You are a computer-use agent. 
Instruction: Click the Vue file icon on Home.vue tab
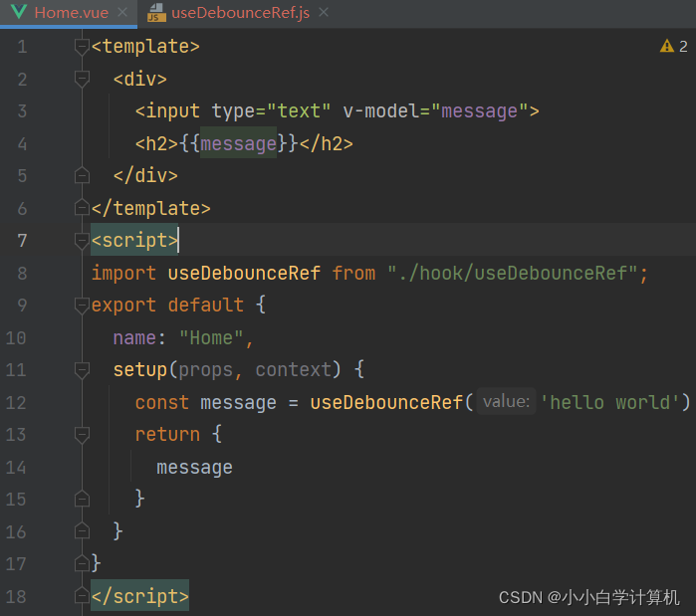click(19, 12)
